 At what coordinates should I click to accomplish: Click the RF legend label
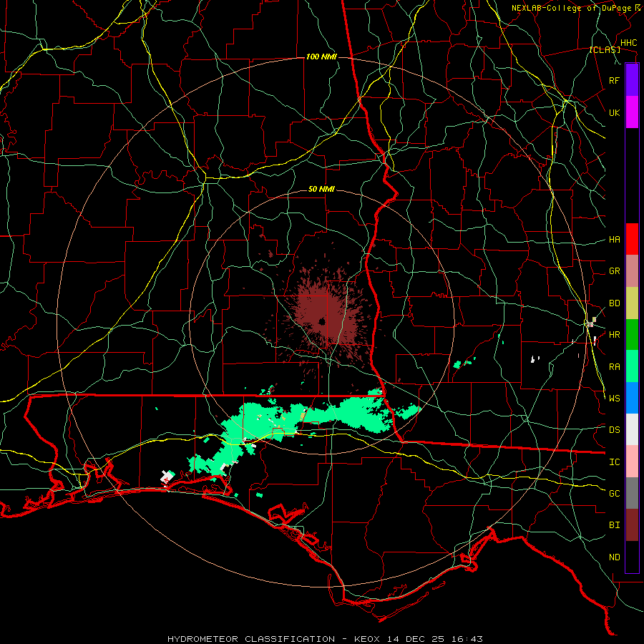click(614, 80)
